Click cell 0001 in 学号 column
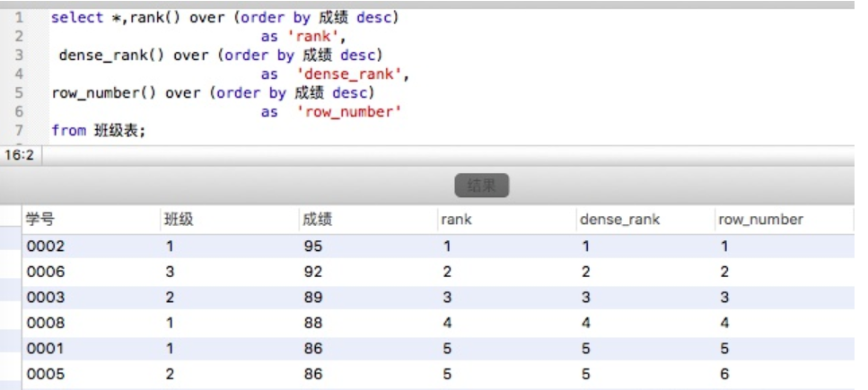Image resolution: width=868 pixels, height=390 pixels. (x=46, y=349)
